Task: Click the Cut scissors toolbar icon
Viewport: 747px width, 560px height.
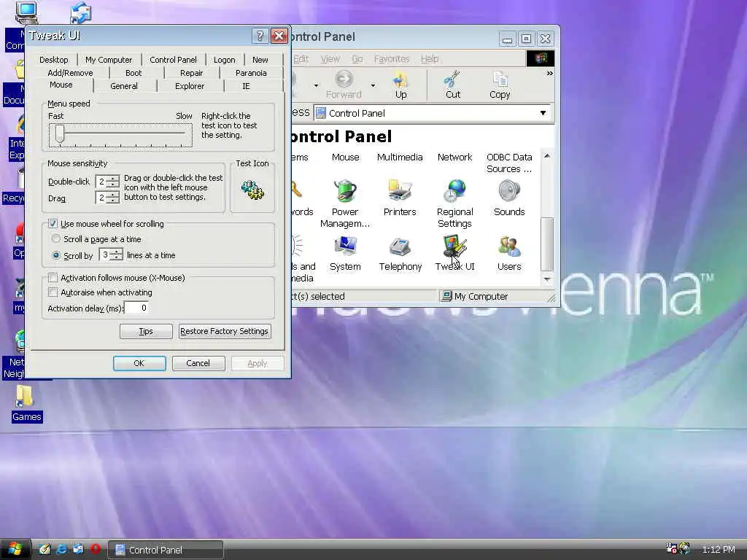Action: pyautogui.click(x=452, y=79)
